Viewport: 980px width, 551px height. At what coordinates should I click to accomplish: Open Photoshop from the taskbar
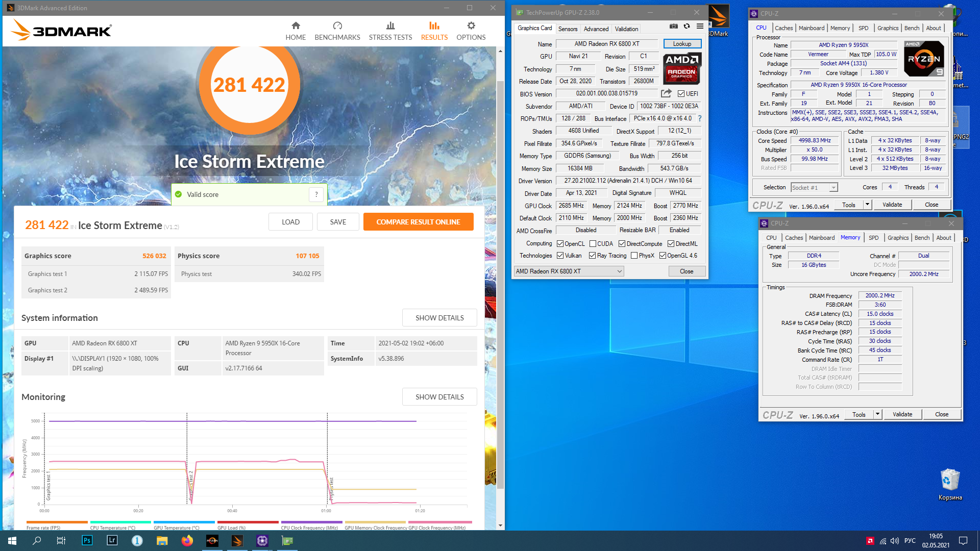click(87, 541)
